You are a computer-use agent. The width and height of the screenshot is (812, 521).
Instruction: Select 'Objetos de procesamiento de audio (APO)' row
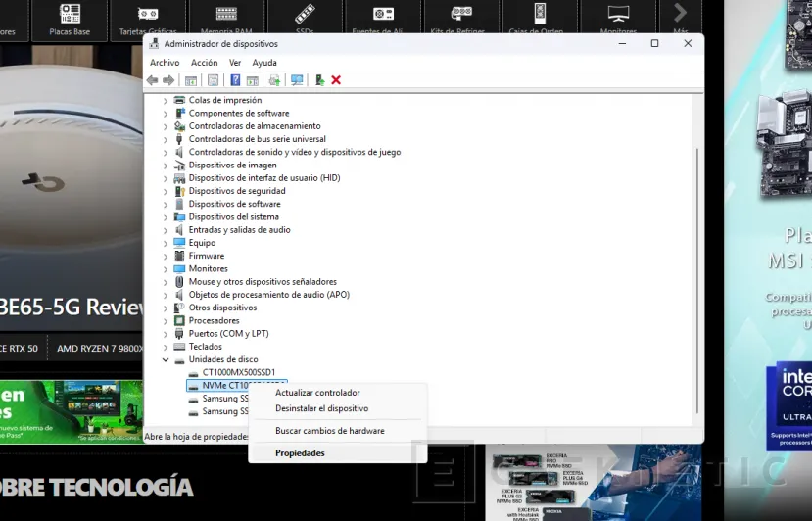pos(268,295)
